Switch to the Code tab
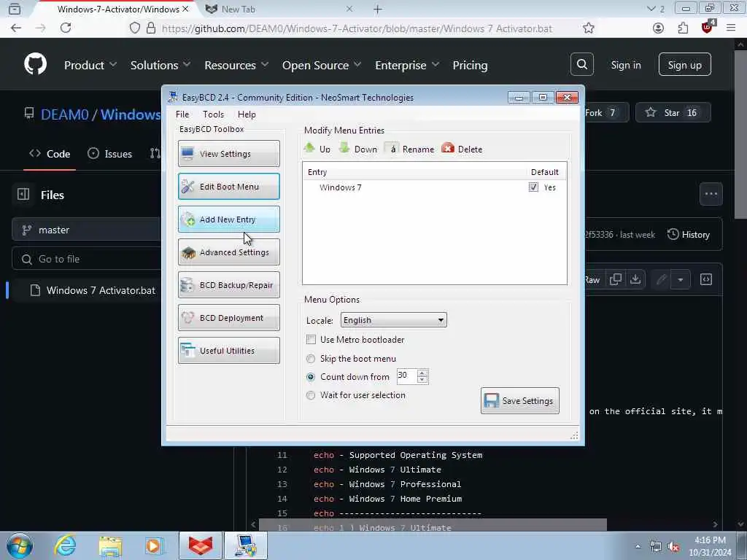This screenshot has height=560, width=747. click(x=50, y=154)
